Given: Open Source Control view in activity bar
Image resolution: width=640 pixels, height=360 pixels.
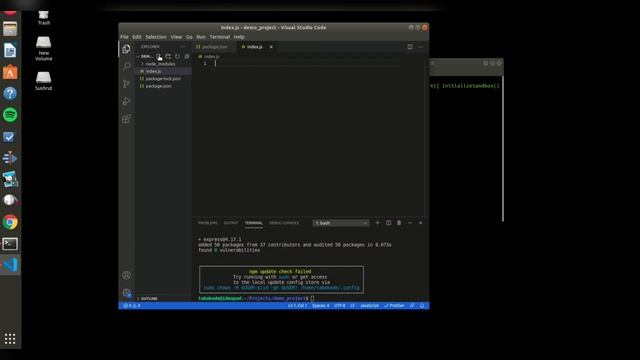Looking at the screenshot, I should (x=127, y=84).
